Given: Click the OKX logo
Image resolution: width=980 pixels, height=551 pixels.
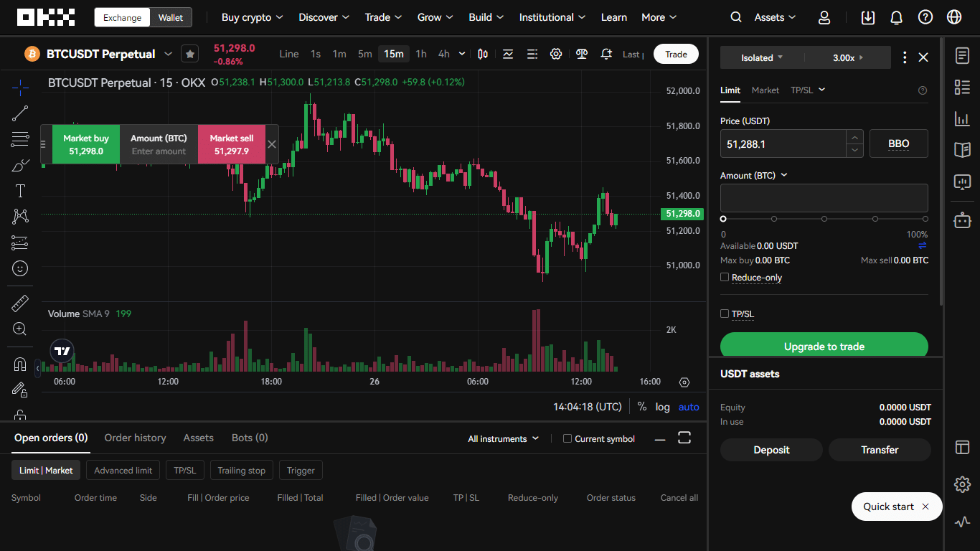Looking at the screenshot, I should coord(47,17).
